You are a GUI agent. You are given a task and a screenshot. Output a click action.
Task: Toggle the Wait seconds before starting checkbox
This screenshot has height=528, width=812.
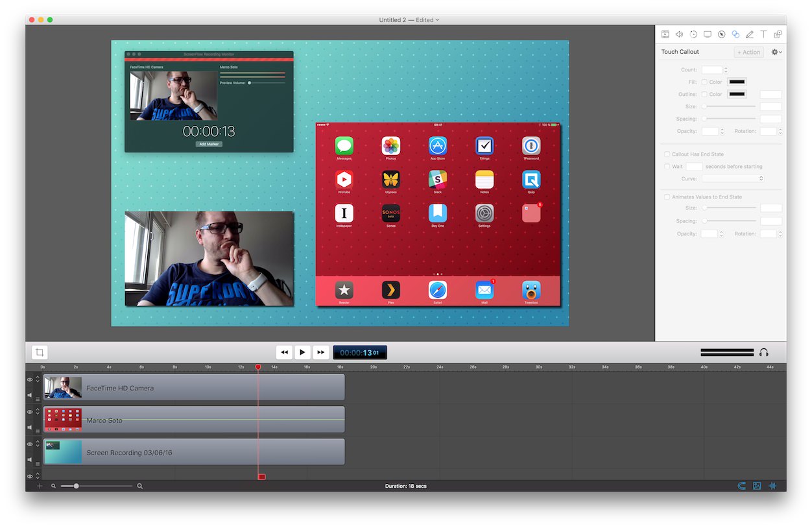pyautogui.click(x=667, y=167)
